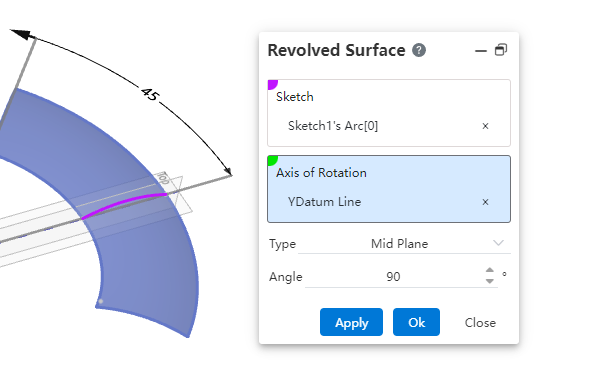Viewport: 607px width, 375px height.
Task: Open the Revolved Surface help icon
Action: (418, 50)
